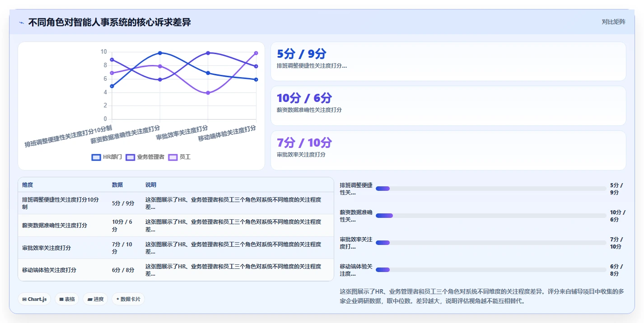Image resolution: width=644 pixels, height=323 pixels.
Task: Click 员工 data point at value 7 on 排班调整
Action: tap(112, 73)
